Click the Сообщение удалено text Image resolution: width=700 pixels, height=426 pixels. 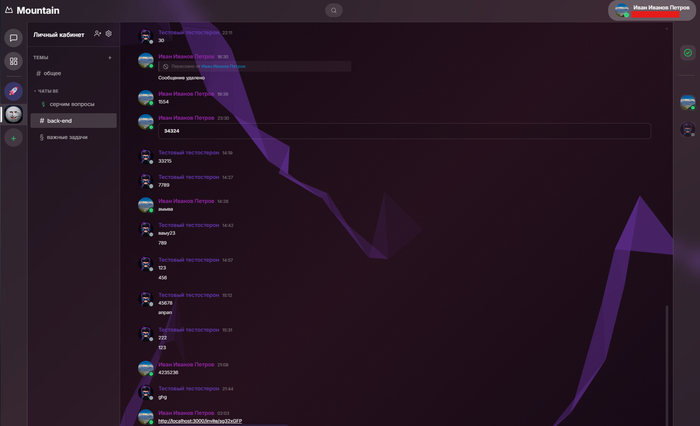coord(181,78)
